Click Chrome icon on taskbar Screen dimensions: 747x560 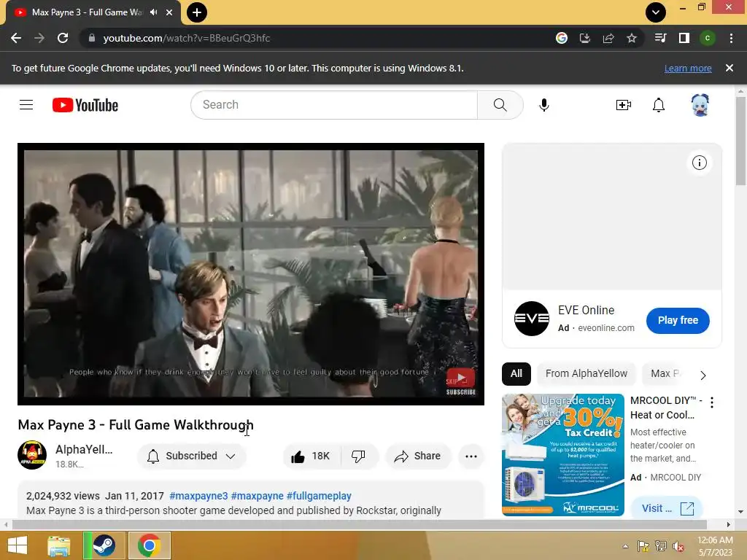[x=149, y=545]
